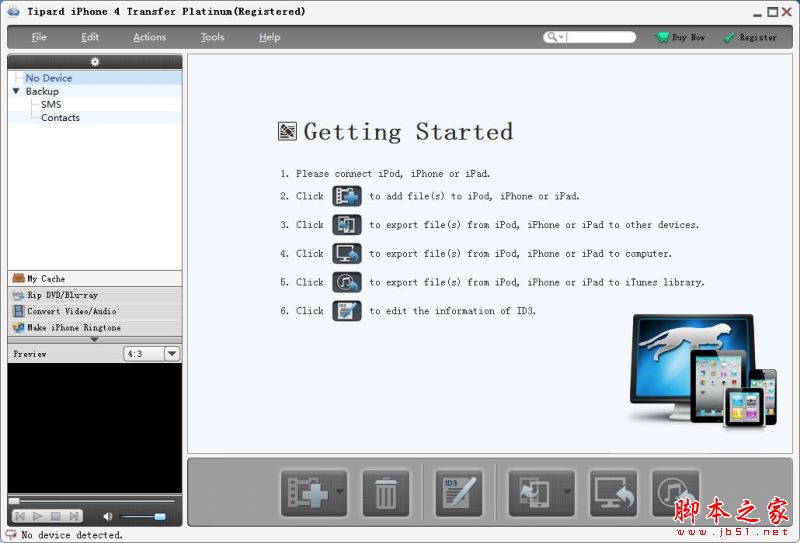The width and height of the screenshot is (800, 543).
Task: Click the Buy Now button
Action: click(680, 37)
